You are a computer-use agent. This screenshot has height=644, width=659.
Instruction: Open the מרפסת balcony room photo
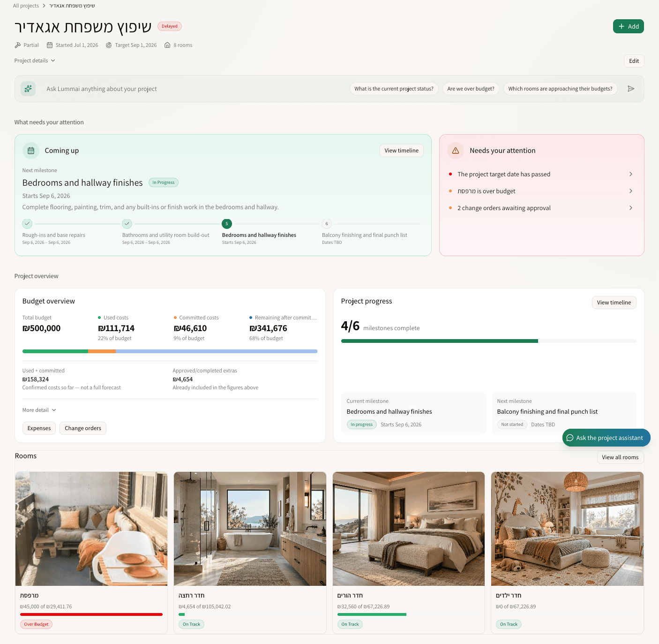pos(91,529)
